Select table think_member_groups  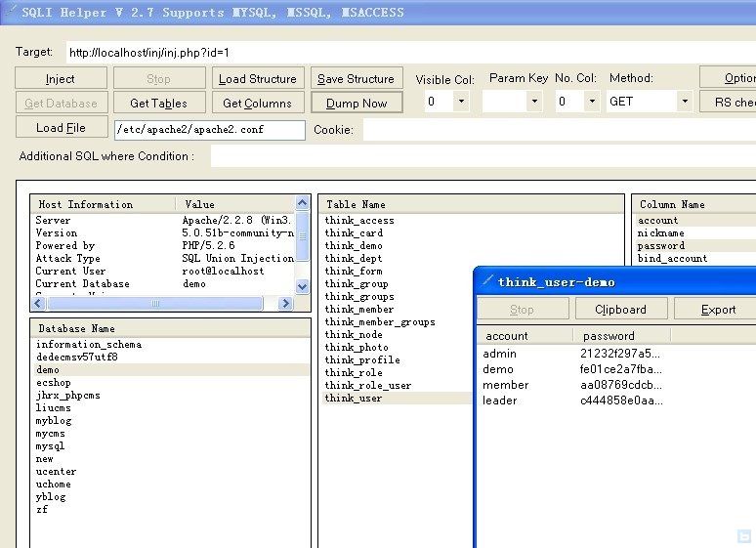(x=380, y=321)
